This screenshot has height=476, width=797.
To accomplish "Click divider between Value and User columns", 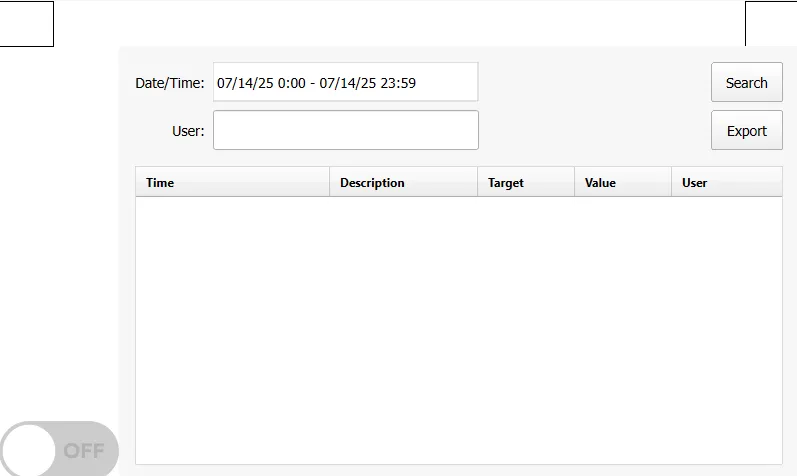I will pyautogui.click(x=671, y=183).
